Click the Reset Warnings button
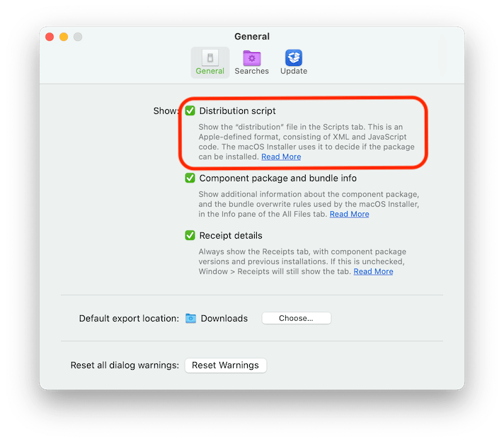Screen dimensions: 504x442 click(225, 365)
